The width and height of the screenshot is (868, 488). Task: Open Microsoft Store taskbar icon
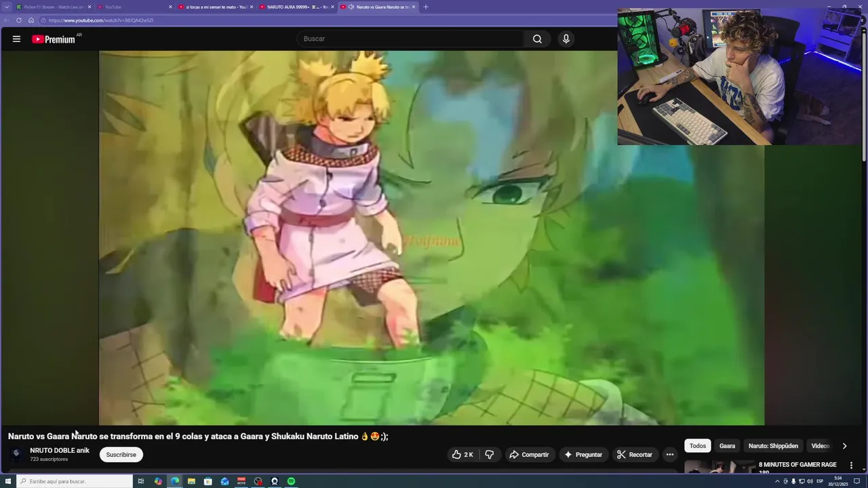[208, 481]
